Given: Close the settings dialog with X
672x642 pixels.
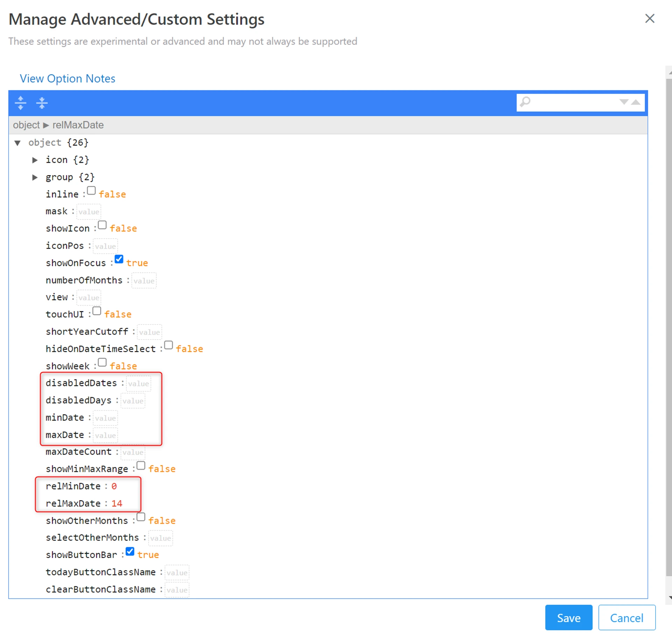Looking at the screenshot, I should point(649,19).
